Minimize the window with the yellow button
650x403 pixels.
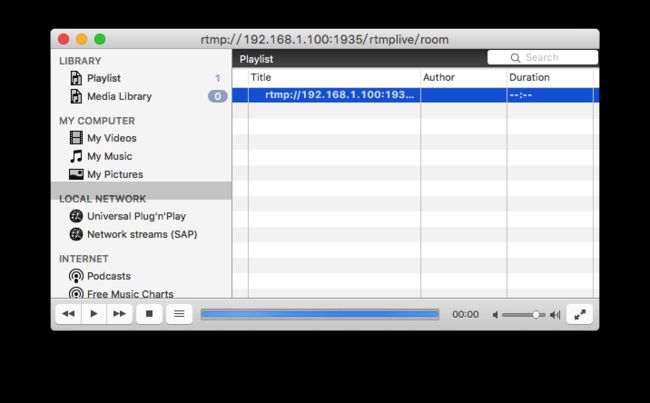click(82, 39)
